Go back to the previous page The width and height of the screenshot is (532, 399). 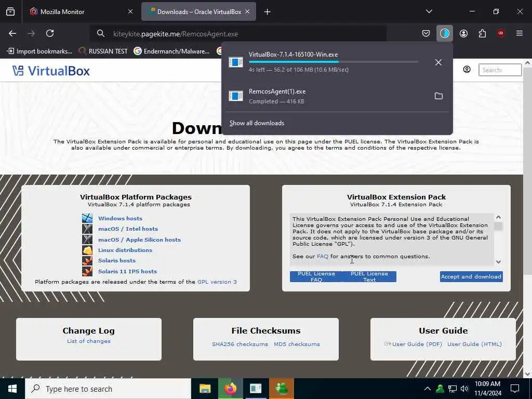click(x=12, y=33)
